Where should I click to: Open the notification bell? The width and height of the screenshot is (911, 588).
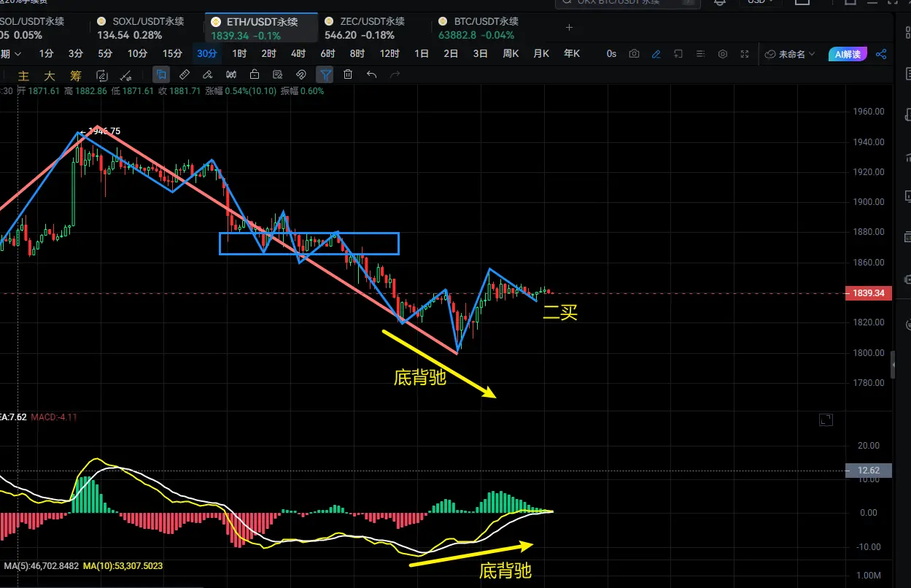tap(720, 2)
